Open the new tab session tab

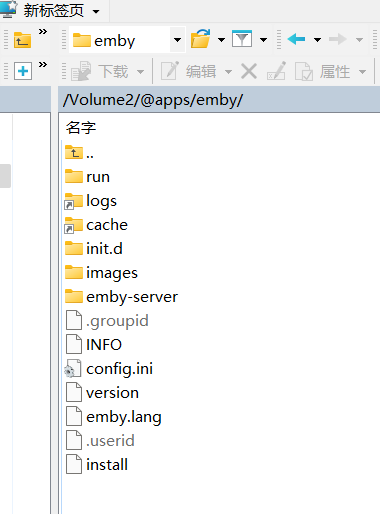pyautogui.click(x=53, y=11)
